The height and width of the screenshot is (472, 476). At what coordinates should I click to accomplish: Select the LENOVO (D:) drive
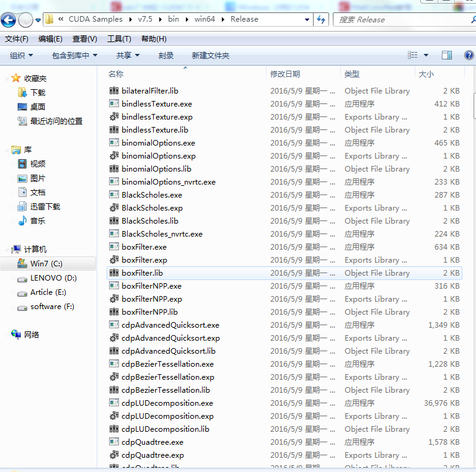(x=53, y=278)
